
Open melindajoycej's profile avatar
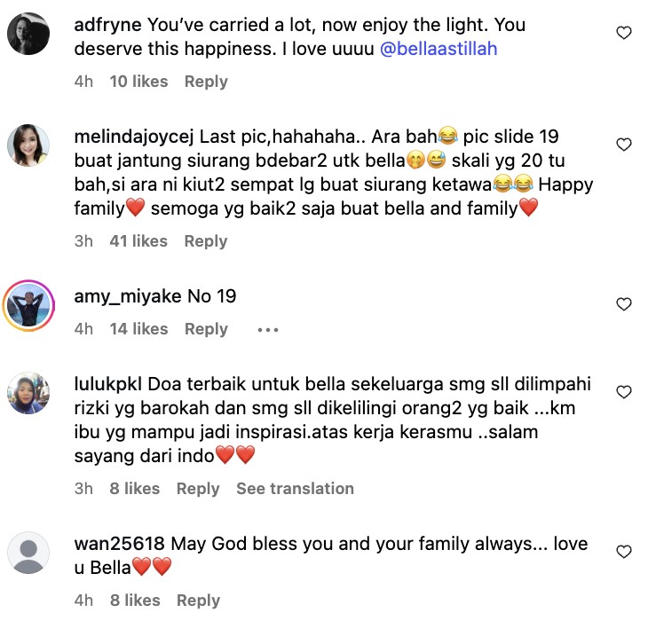28,145
